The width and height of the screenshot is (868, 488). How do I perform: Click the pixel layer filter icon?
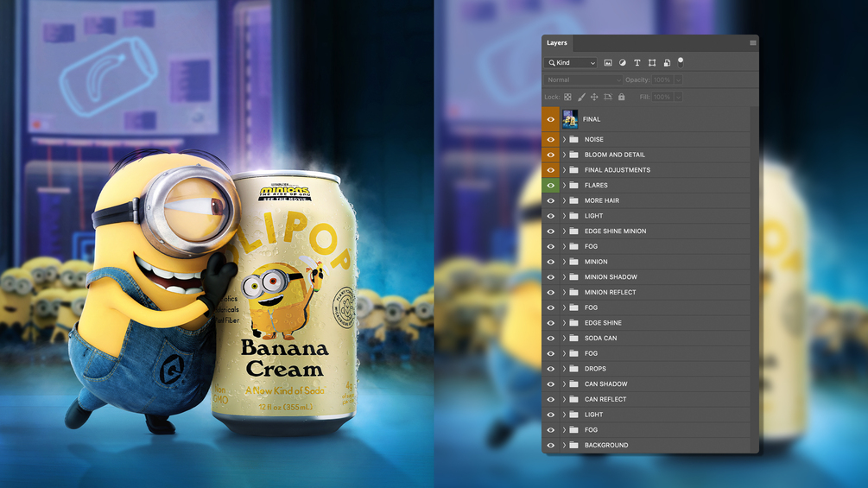608,63
